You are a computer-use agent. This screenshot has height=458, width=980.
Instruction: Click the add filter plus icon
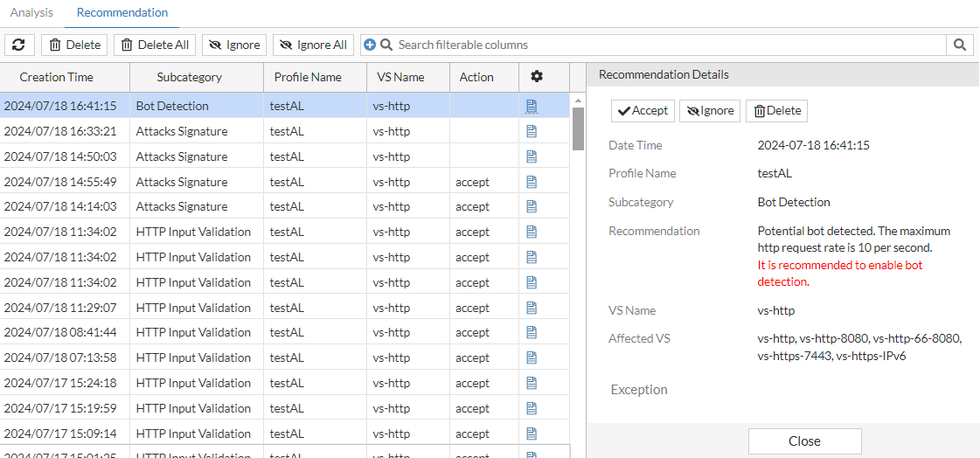370,45
